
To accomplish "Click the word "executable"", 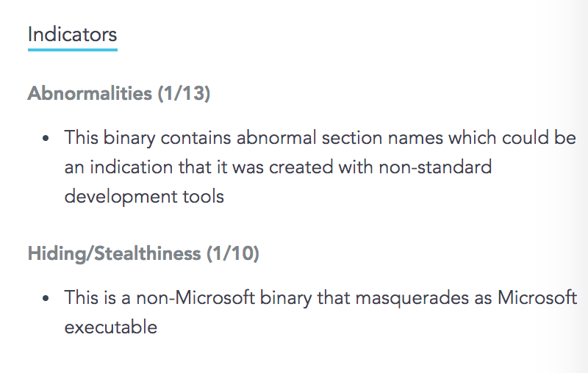I will [x=111, y=327].
